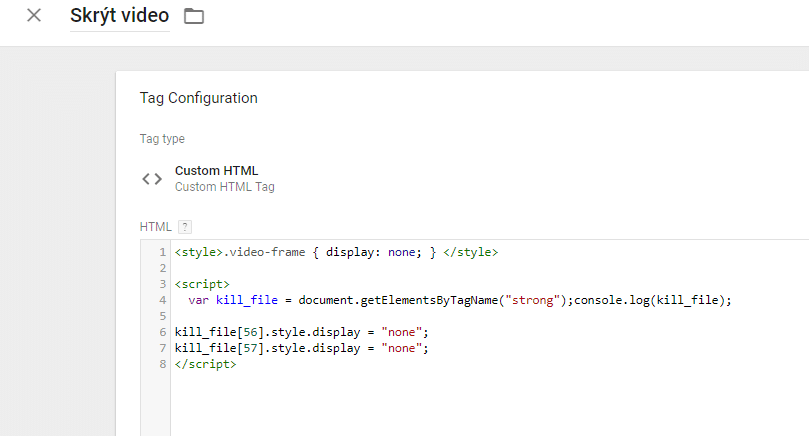Click the kill_file[56] line
The image size is (809, 436).
302,332
